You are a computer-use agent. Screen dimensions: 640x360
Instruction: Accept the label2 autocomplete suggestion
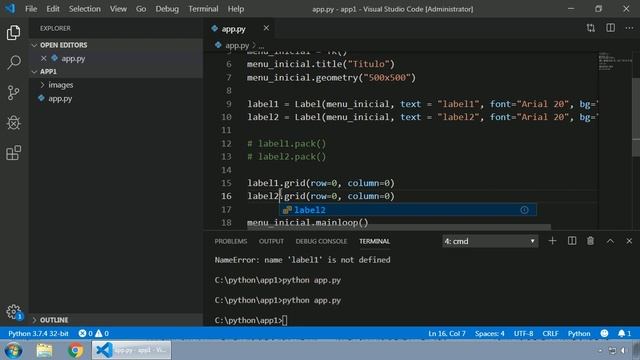point(407,210)
